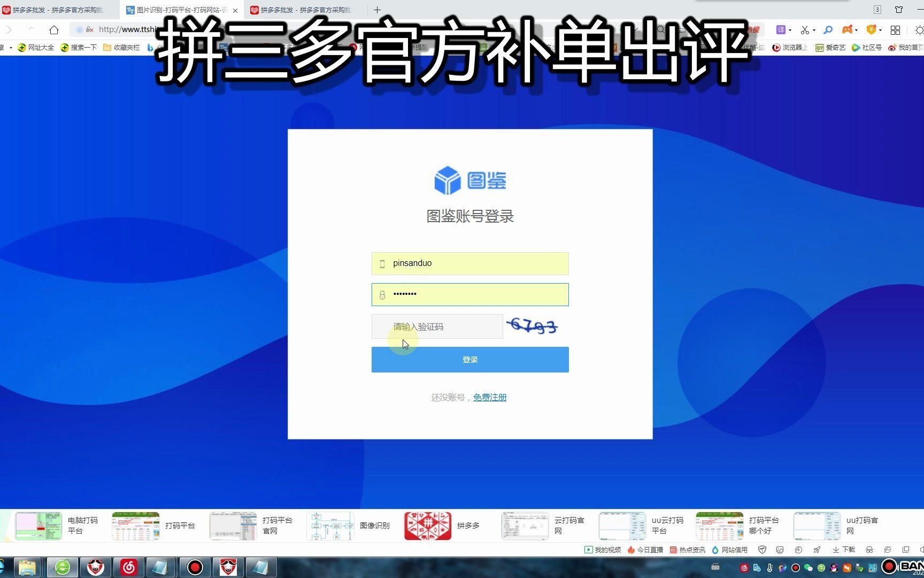This screenshot has height=578, width=924.
Task: Click the 免费注册 registration link
Action: (490, 397)
